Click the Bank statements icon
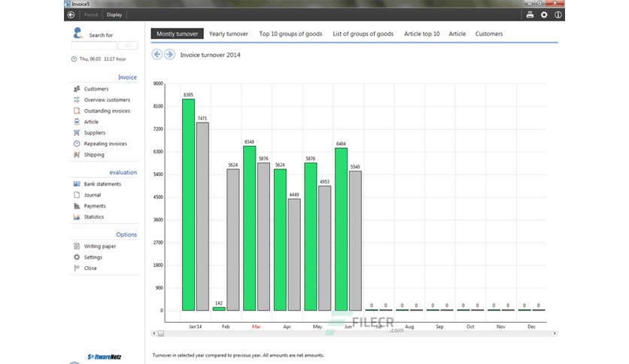The height and width of the screenshot is (364, 629). tap(77, 184)
